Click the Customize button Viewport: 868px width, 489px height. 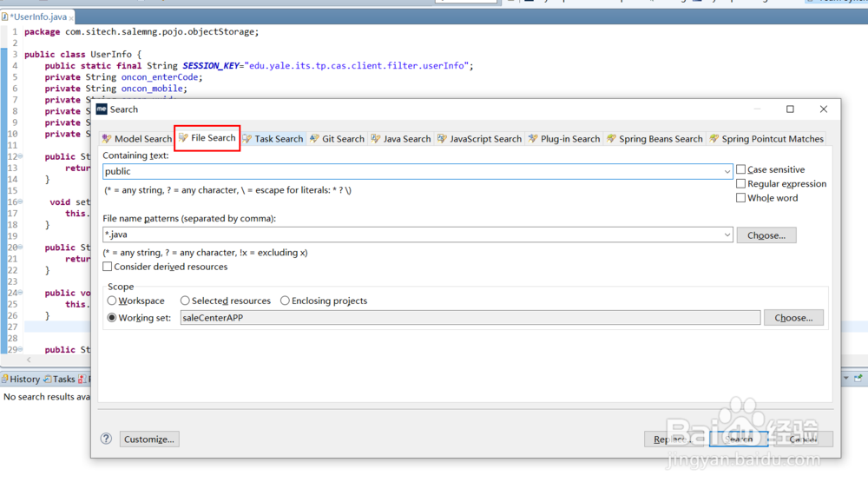click(x=149, y=439)
